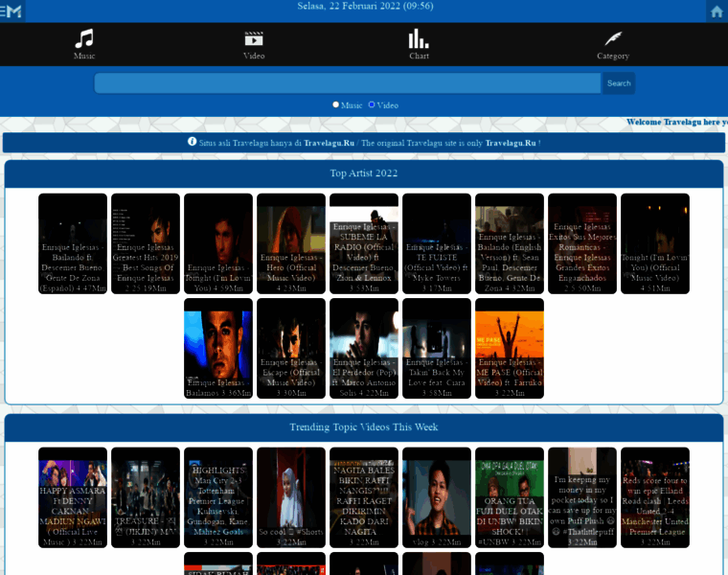
Task: Open SUBEME LA RADIO video thumbnail
Action: point(364,243)
